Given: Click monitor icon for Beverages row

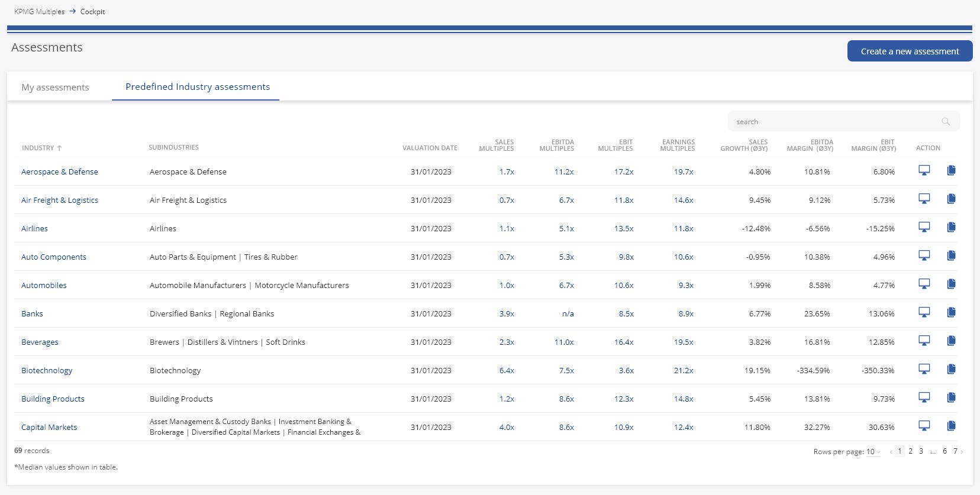Looking at the screenshot, I should click(x=924, y=341).
